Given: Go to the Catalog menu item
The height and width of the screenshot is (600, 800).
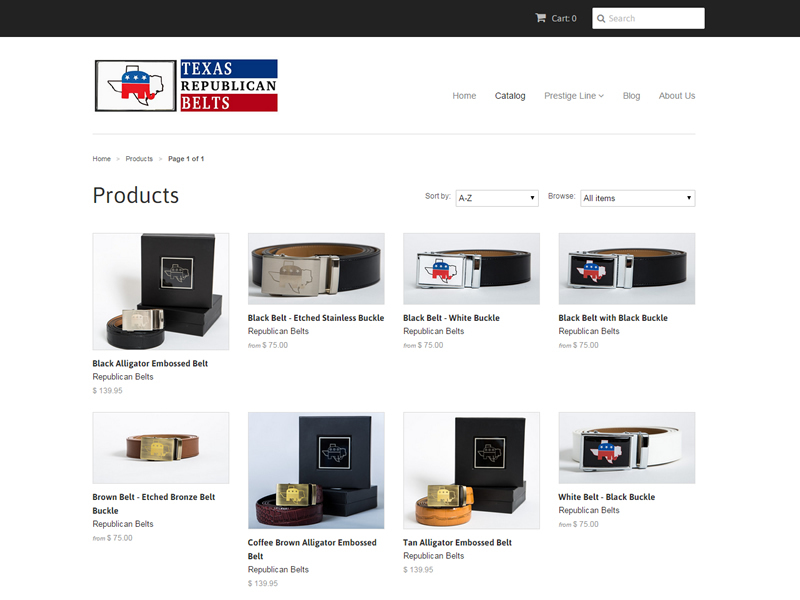Looking at the screenshot, I should pyautogui.click(x=510, y=95).
